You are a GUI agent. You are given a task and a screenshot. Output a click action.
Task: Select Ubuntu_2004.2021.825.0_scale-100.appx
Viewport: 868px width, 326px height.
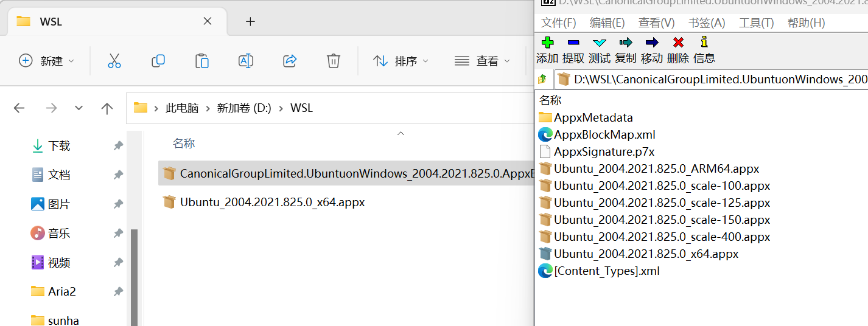point(654,186)
